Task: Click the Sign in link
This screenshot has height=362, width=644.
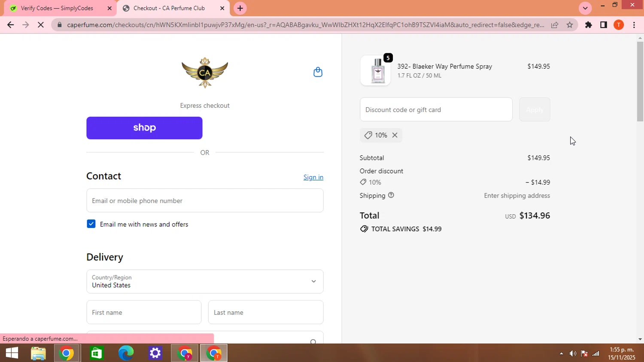Action: (x=313, y=177)
